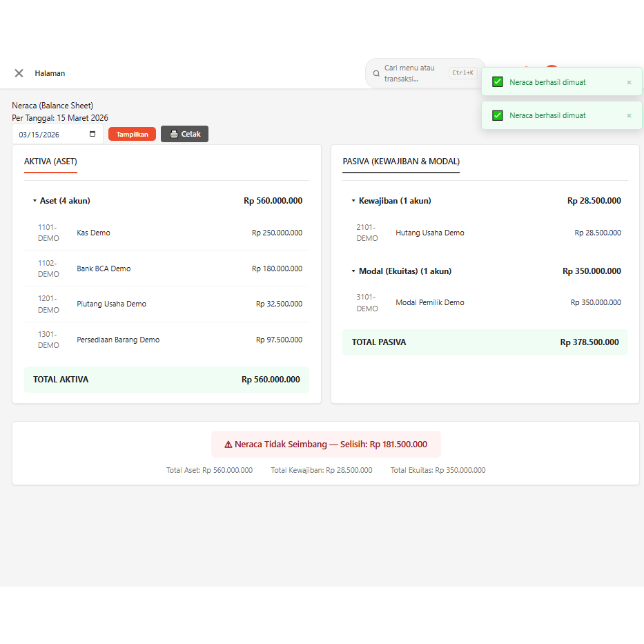Click 'Per Tanggal: 15 Maret 2026' subtitle
This screenshot has height=644, width=644.
coord(60,118)
